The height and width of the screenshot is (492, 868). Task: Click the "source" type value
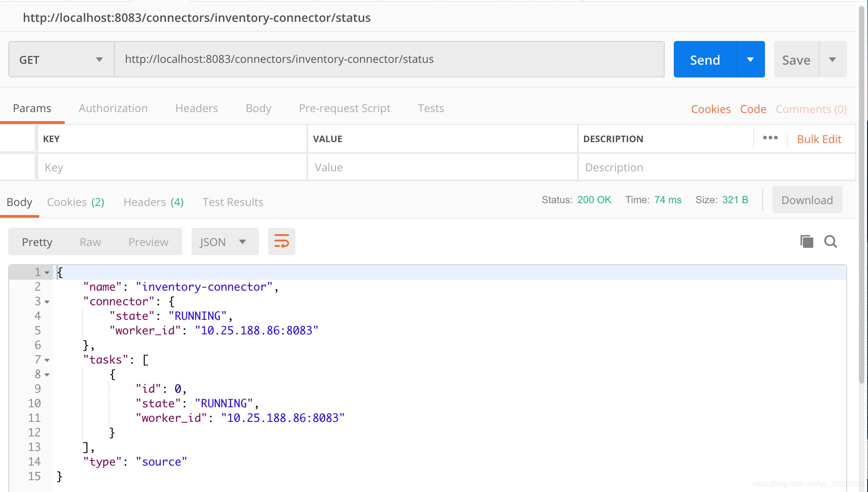[x=161, y=462]
